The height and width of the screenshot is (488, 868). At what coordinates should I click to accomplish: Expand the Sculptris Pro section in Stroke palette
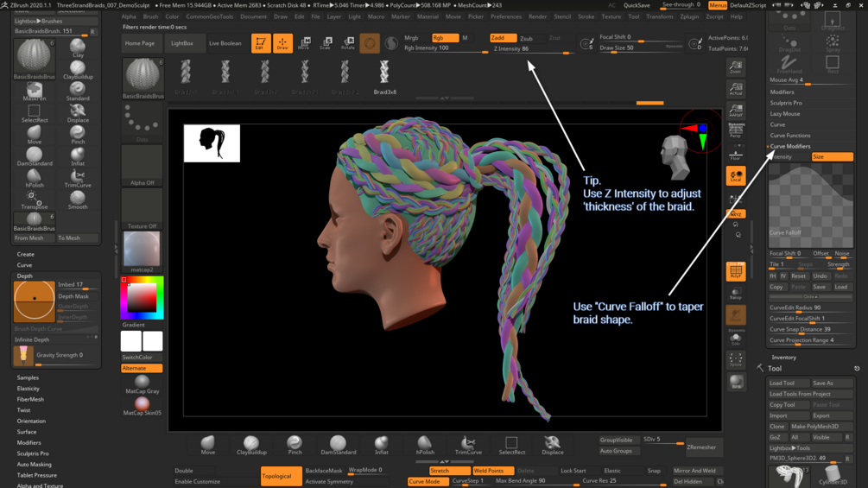(x=785, y=103)
